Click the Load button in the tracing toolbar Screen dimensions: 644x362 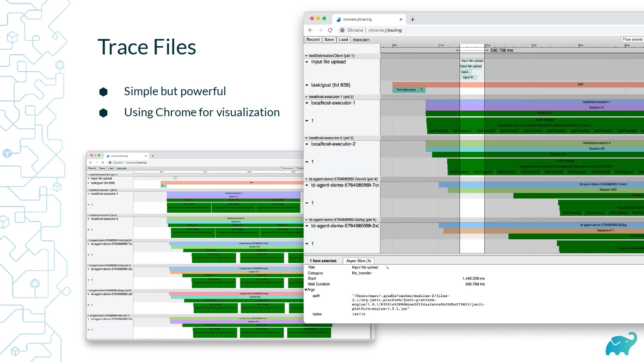pyautogui.click(x=343, y=39)
